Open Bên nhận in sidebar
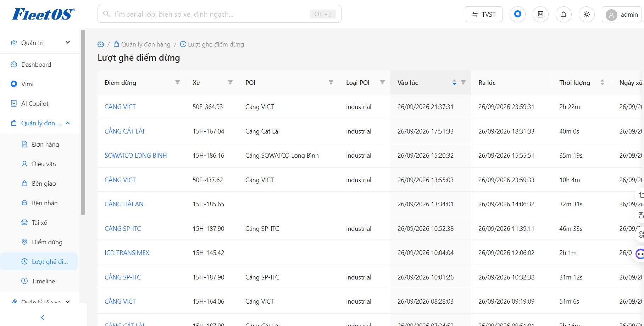Image resolution: width=644 pixels, height=326 pixels. coord(45,203)
